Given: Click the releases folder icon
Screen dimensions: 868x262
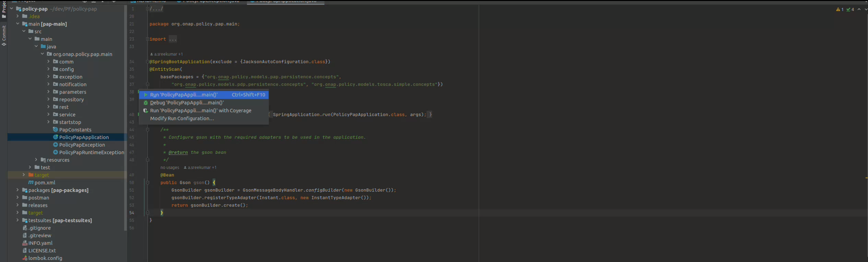Looking at the screenshot, I should (x=24, y=205).
